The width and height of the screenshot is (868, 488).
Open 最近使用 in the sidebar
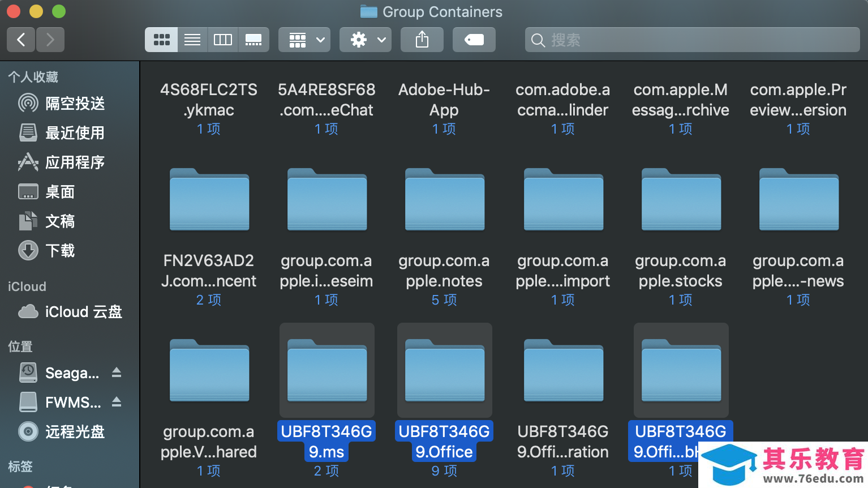tap(70, 133)
